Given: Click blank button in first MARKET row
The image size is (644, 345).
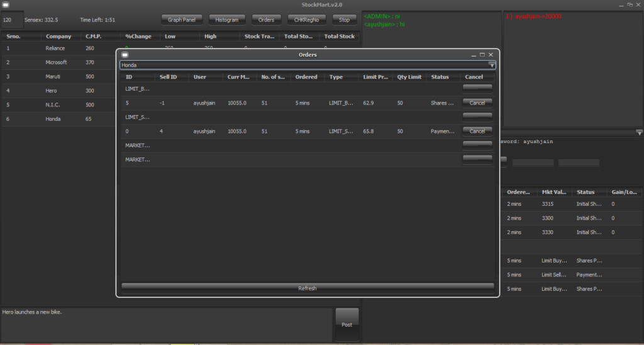Looking at the screenshot, I should tap(477, 145).
